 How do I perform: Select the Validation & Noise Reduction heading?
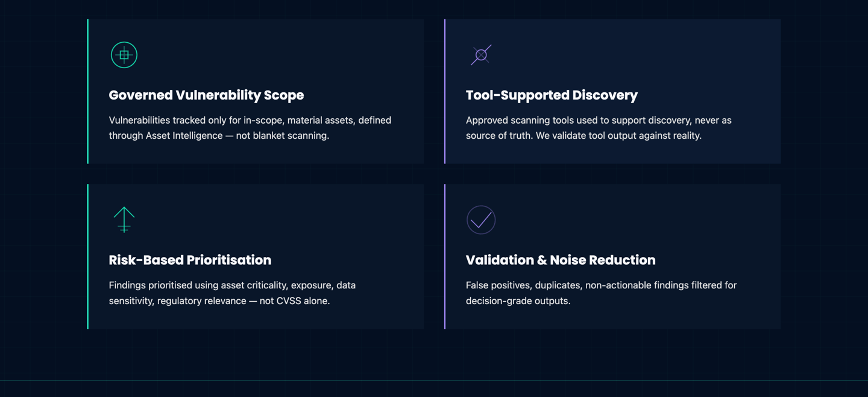(561, 260)
